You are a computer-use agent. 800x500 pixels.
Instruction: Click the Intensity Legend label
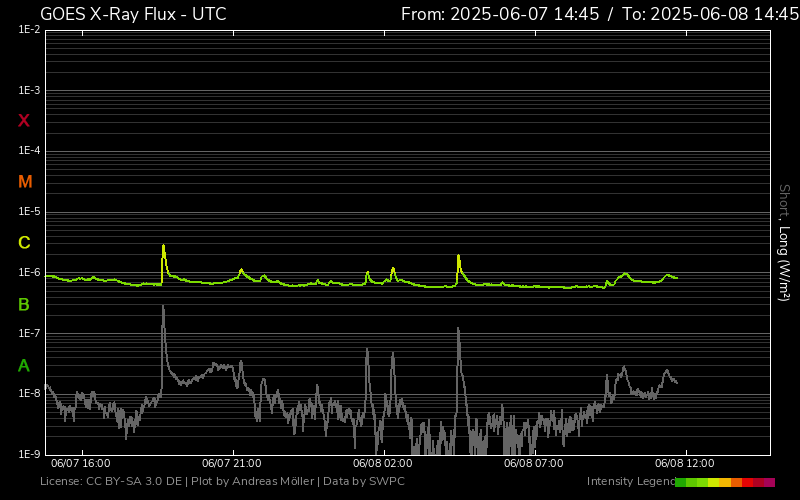coord(630,482)
